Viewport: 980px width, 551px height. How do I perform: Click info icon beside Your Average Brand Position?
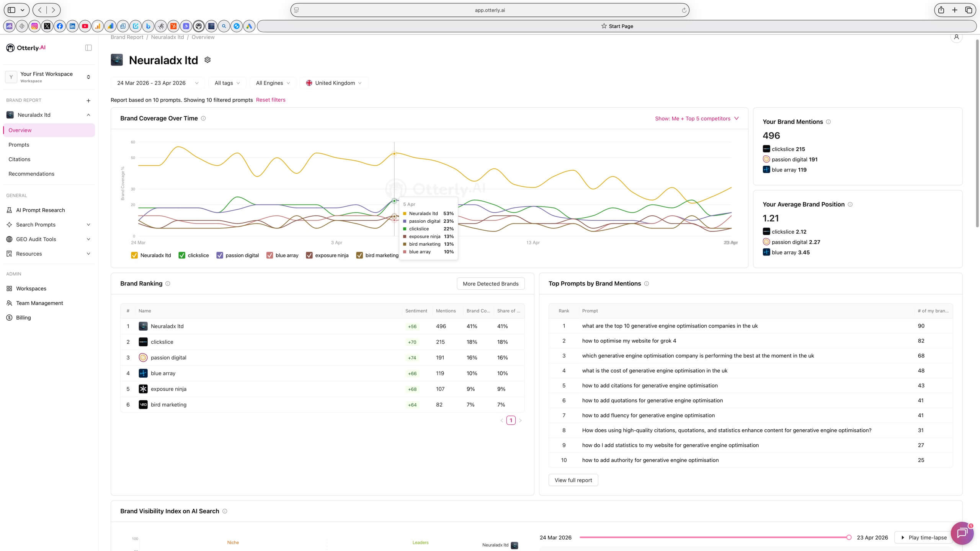coord(850,204)
